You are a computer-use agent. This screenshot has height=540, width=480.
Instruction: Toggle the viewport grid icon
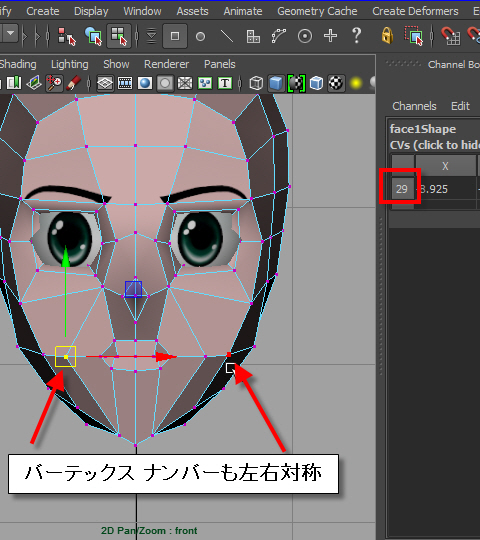click(x=105, y=83)
